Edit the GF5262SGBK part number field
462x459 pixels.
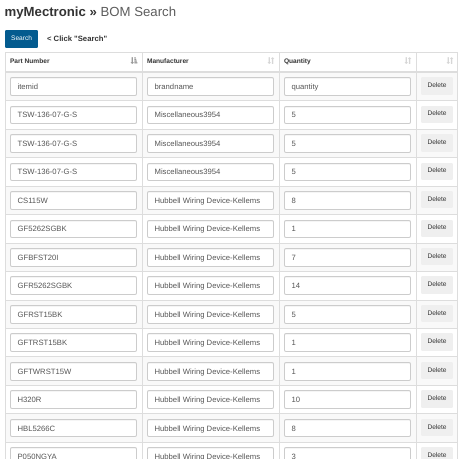(73, 229)
